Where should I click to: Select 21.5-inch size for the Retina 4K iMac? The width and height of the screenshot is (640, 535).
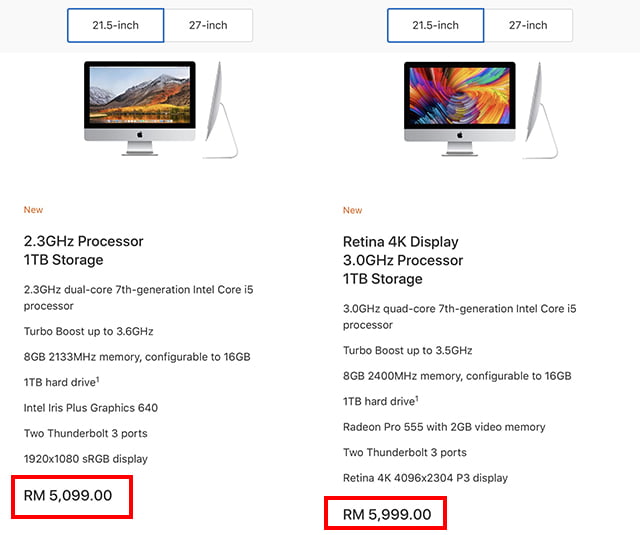point(436,25)
